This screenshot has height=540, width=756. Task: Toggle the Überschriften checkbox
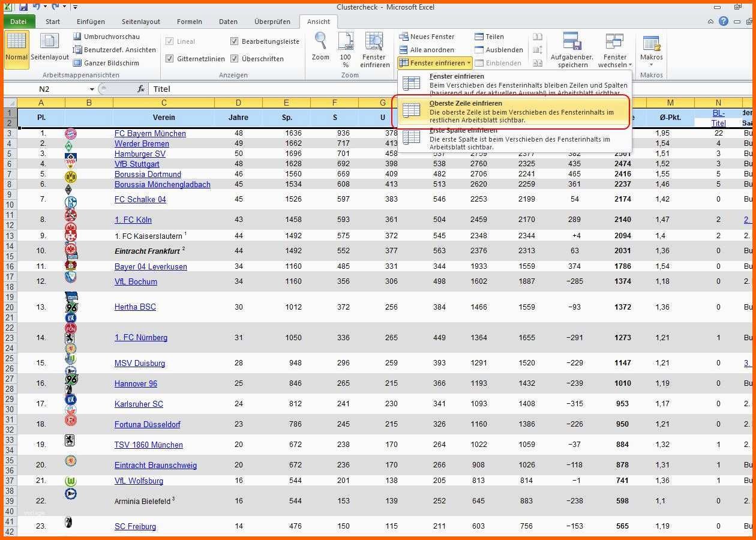coord(235,59)
